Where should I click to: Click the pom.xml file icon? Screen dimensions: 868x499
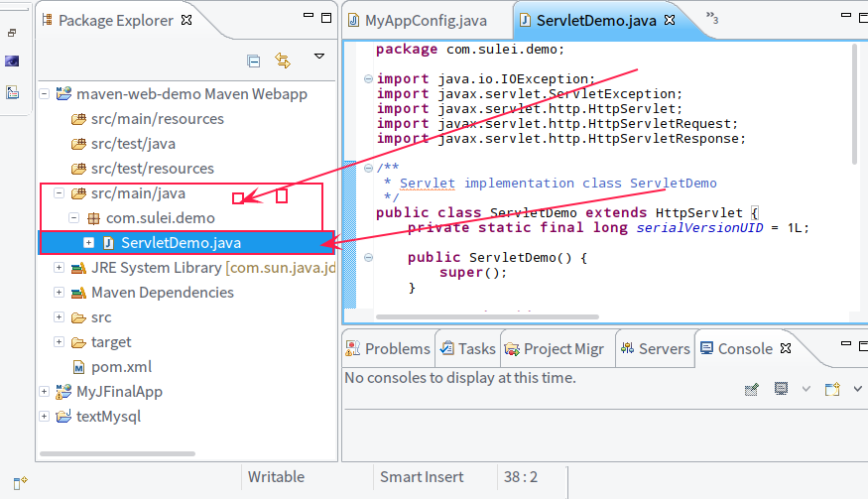point(79,367)
